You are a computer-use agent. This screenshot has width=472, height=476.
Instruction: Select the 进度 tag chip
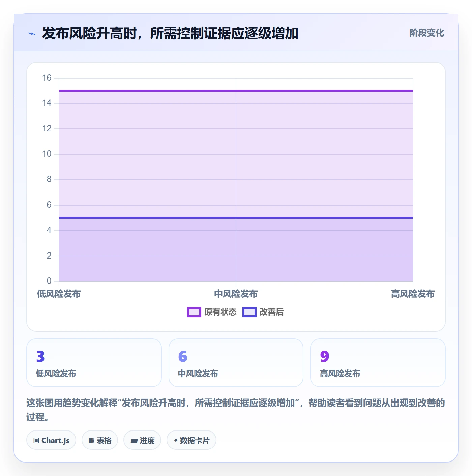pos(142,440)
